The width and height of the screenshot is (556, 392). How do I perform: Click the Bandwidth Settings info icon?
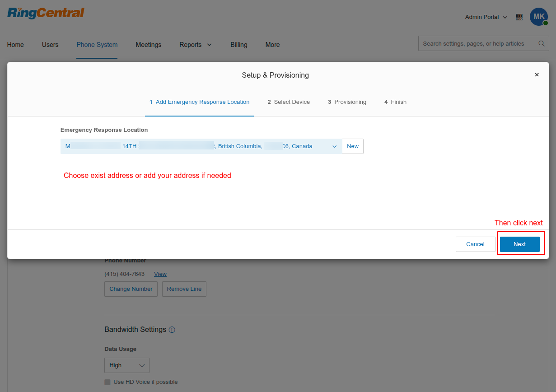(x=172, y=330)
